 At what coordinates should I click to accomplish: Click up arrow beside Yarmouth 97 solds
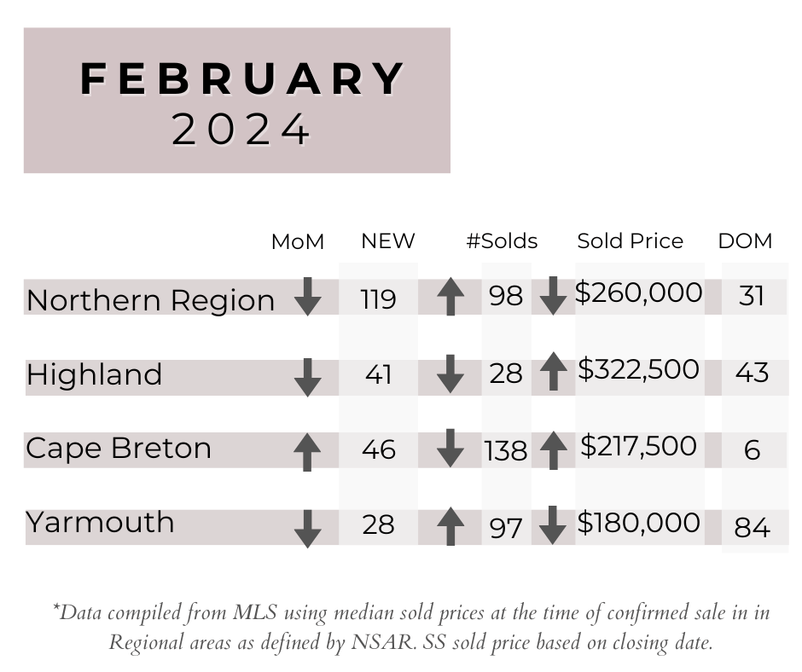click(450, 526)
